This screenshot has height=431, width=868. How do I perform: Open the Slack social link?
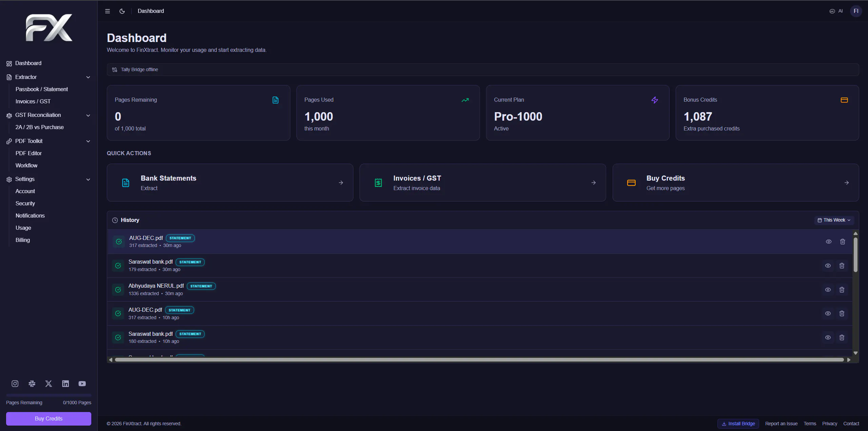click(32, 384)
